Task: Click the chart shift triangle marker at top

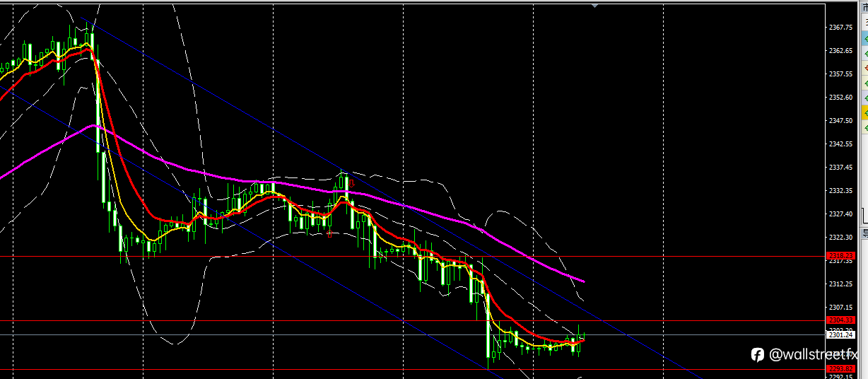Action: pyautogui.click(x=595, y=6)
